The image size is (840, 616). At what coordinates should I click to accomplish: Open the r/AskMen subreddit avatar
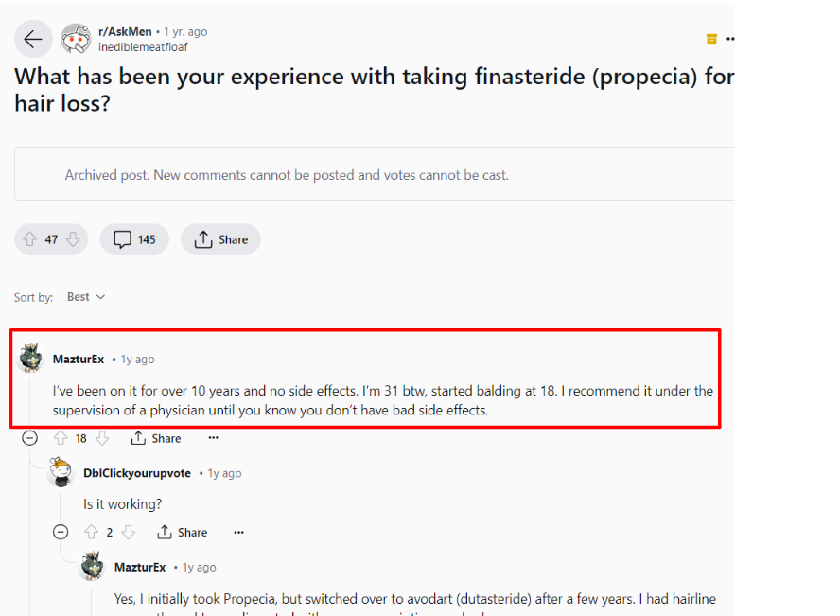pos(76,39)
